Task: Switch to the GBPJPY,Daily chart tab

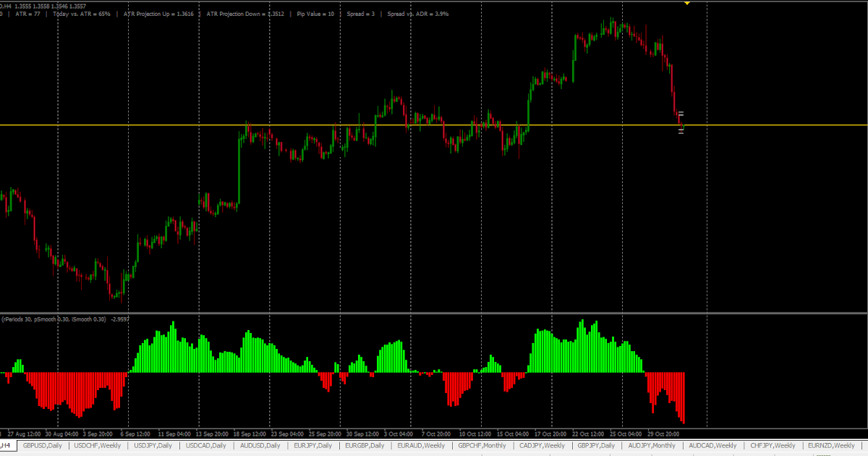Action: click(596, 446)
